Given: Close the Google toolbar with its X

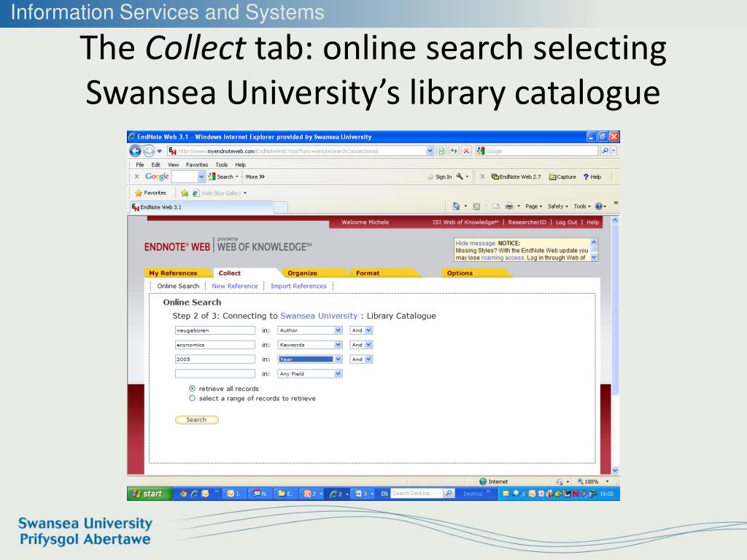Looking at the screenshot, I should pos(136,176).
